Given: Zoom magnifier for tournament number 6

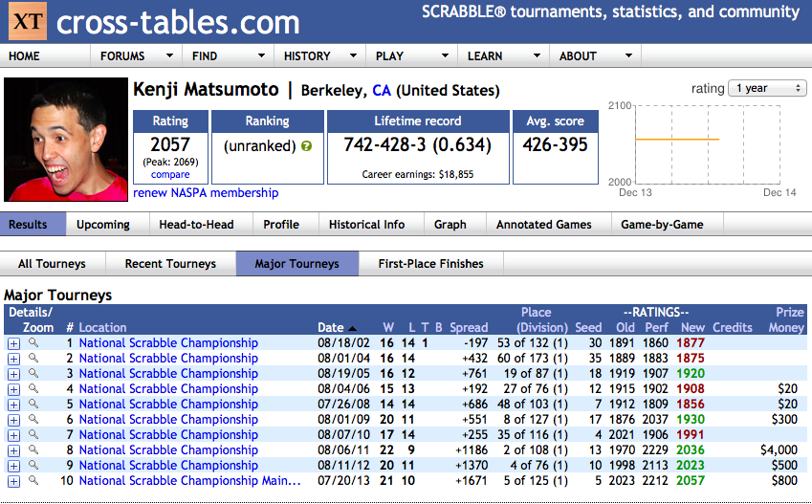Looking at the screenshot, I should (x=33, y=419).
